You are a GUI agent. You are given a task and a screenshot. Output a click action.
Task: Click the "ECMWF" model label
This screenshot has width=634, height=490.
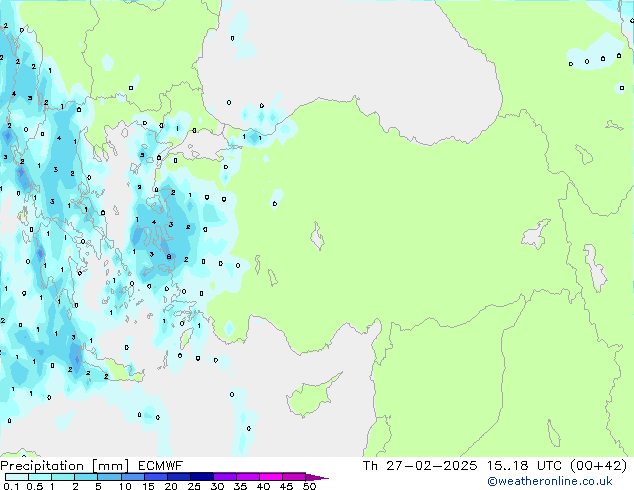(161, 466)
